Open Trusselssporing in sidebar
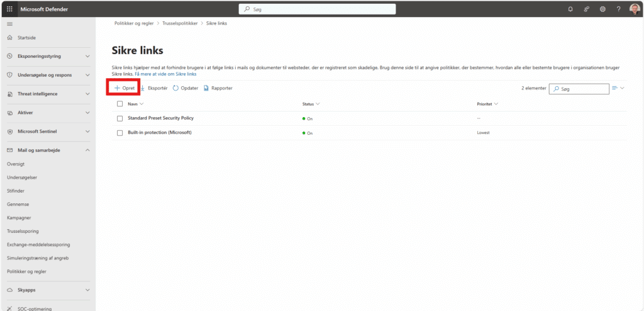This screenshot has height=311, width=644. (x=23, y=231)
